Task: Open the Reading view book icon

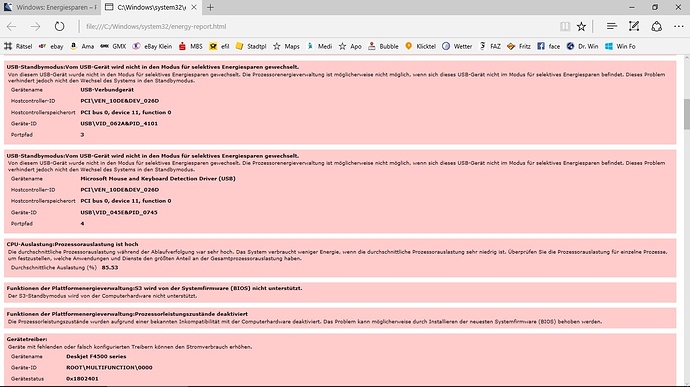Action: [x=565, y=26]
